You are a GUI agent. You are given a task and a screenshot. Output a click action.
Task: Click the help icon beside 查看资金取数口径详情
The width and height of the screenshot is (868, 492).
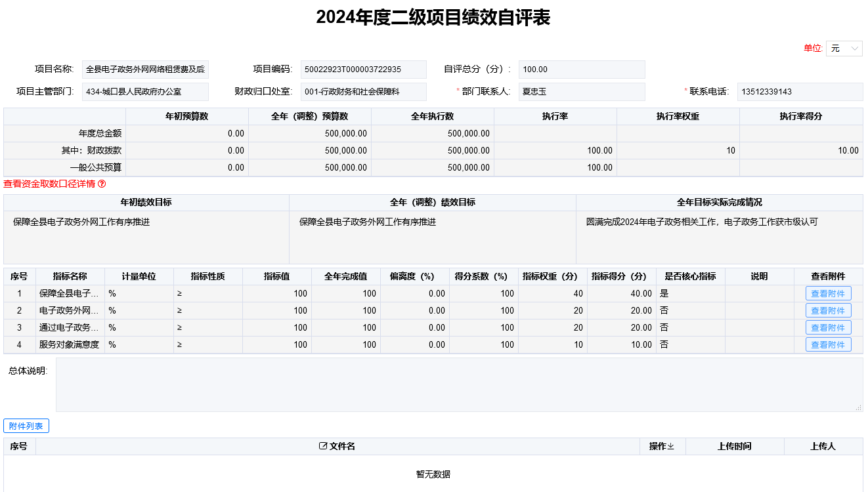102,184
